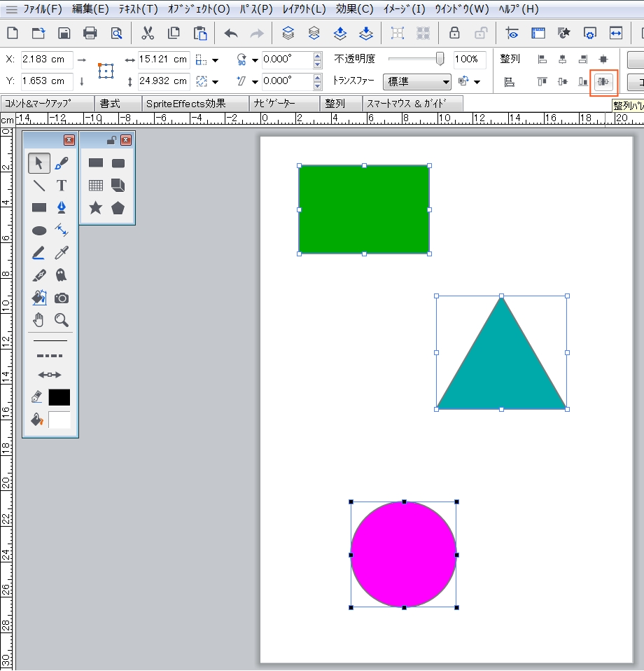
Task: Toggle the eye preview icon in the toolbar
Action: [x=512, y=33]
